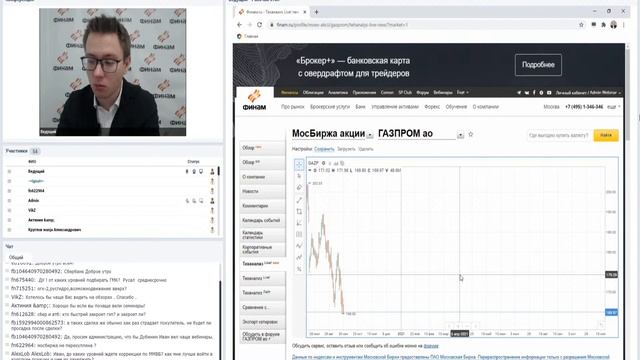Tick the checkbox next to Актиния in participants
The width and height of the screenshot is (640, 360).
(x=9, y=220)
